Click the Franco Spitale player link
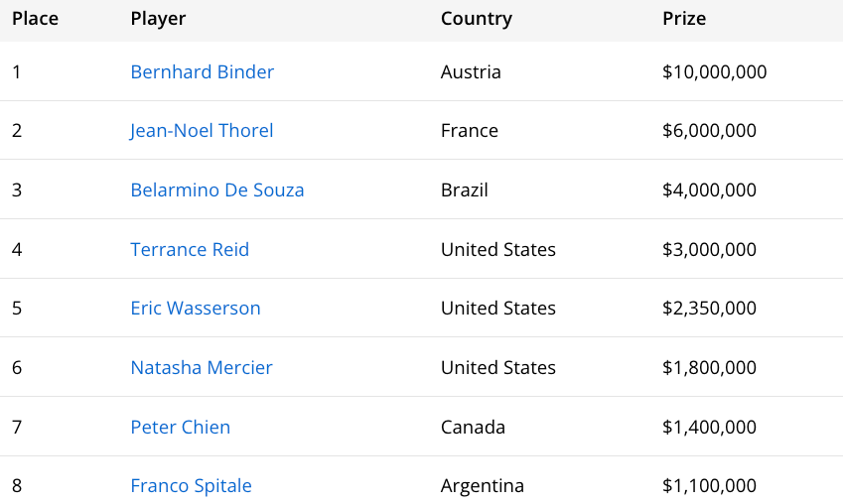This screenshot has width=844, height=504. (x=192, y=485)
